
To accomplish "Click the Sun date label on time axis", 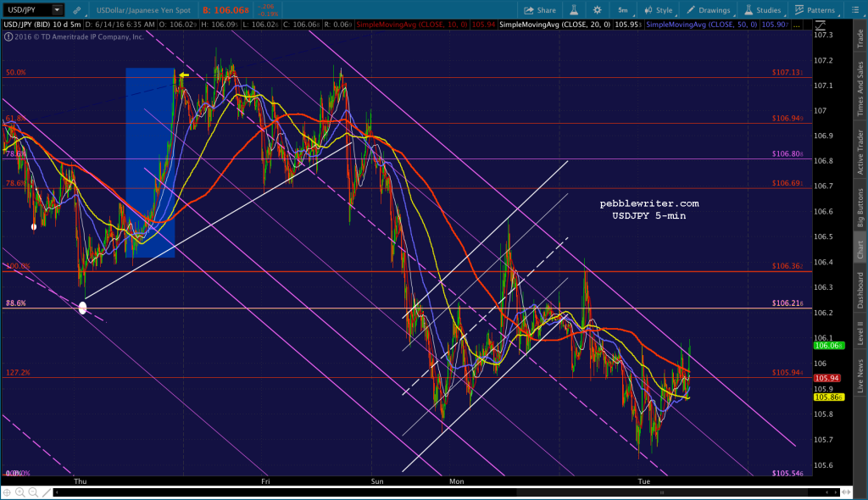I will pos(377,481).
